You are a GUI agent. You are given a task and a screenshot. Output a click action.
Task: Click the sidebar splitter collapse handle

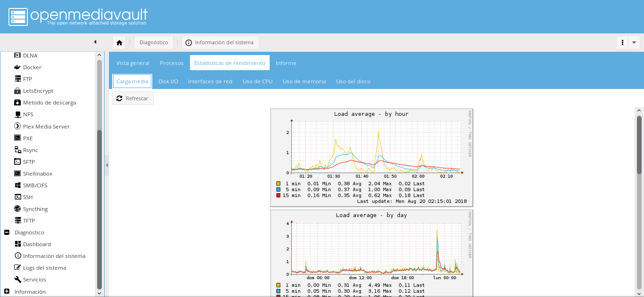pos(107,165)
